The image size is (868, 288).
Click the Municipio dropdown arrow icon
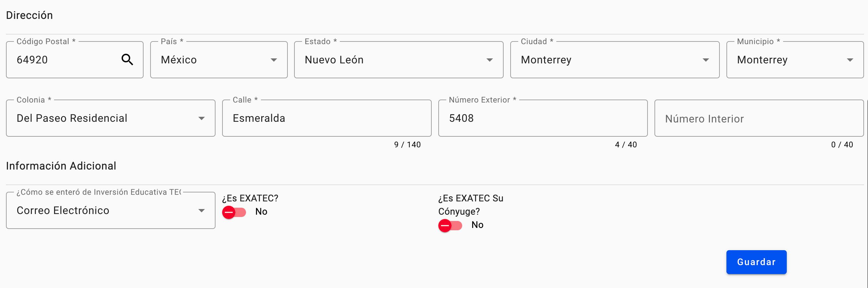850,60
